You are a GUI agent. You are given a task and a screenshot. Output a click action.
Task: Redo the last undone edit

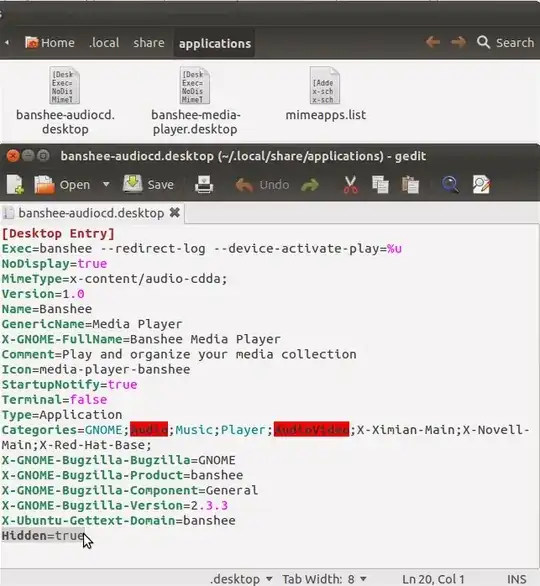tap(310, 185)
